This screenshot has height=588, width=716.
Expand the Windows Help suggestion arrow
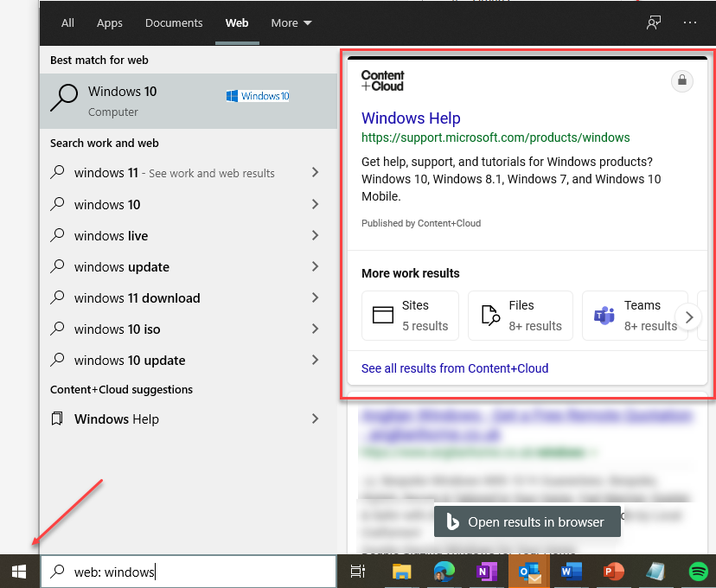tap(315, 419)
